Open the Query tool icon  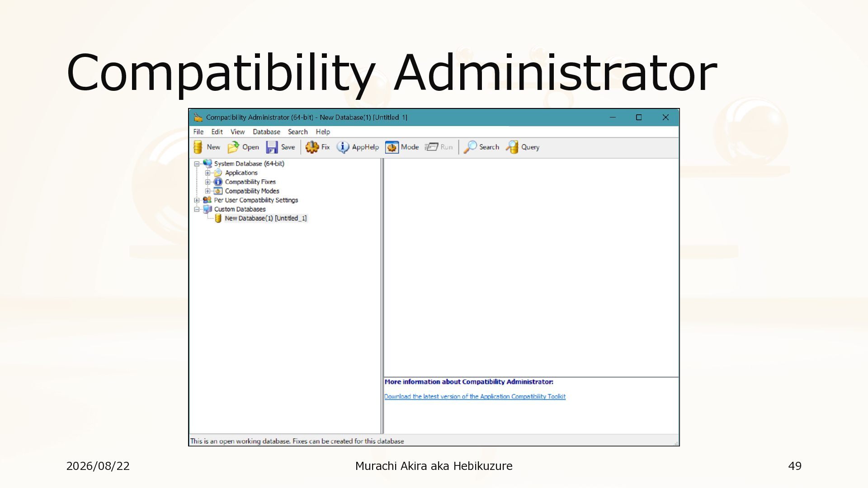click(x=512, y=147)
